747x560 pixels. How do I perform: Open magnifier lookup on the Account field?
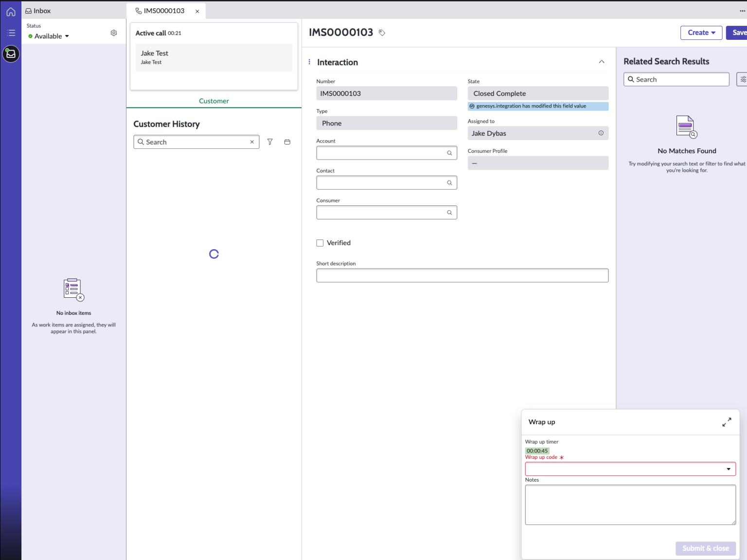point(449,152)
